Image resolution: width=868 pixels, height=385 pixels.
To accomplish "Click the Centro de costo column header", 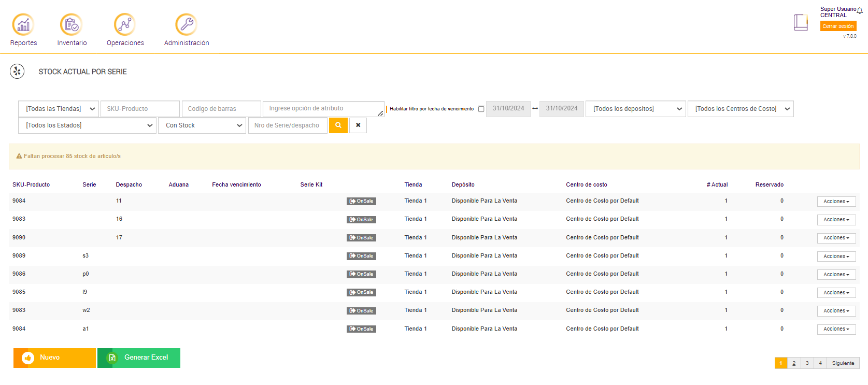I will (587, 184).
